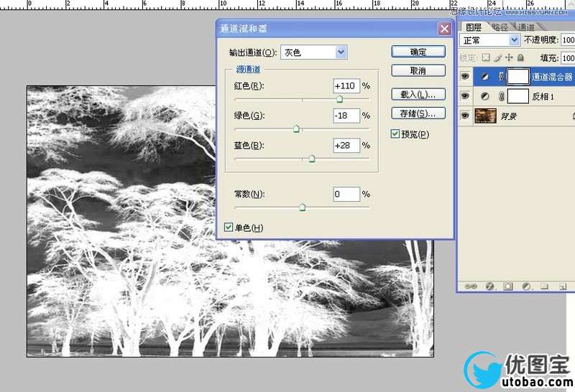Open the 输出通道 dropdown showing 灰色
Viewport: 575px width, 392px height.
[314, 52]
